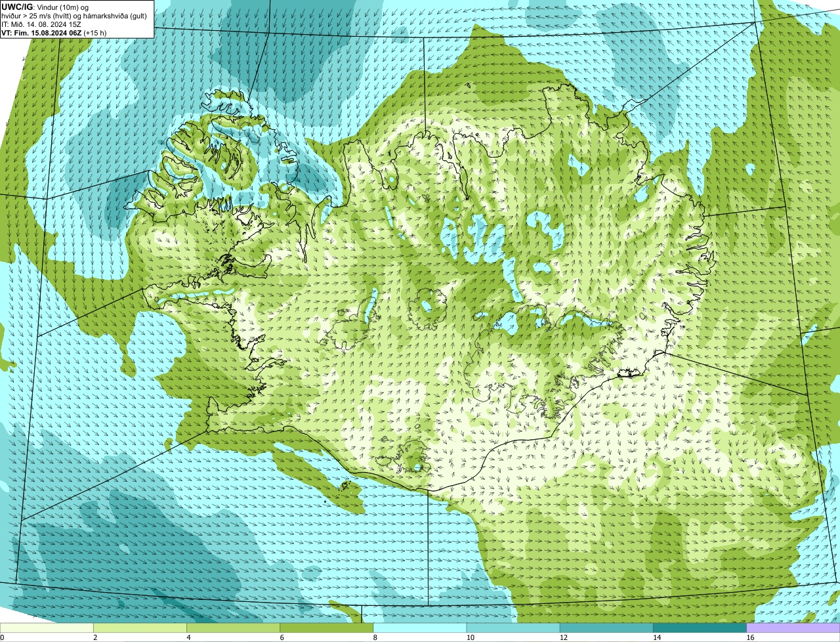Click the title line 'UWC/IG: Vindur (10m) og'
The image size is (840, 642).
coord(45,7)
